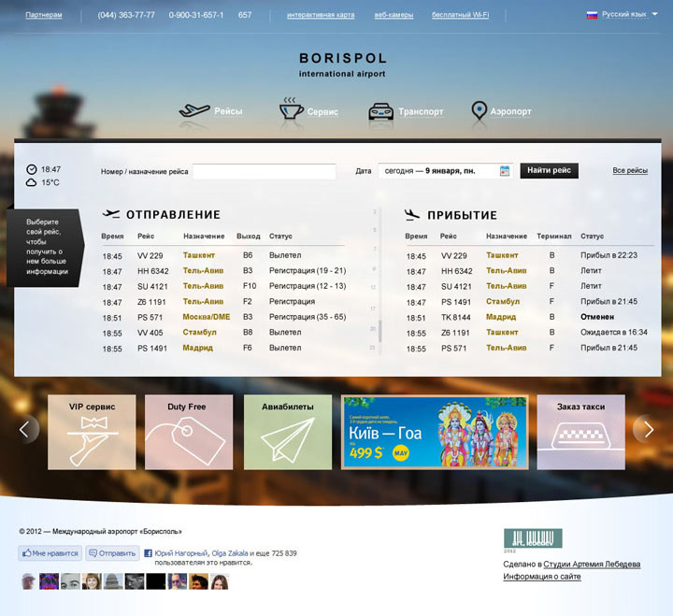Click the Facebook Мне нравится button

50,553
